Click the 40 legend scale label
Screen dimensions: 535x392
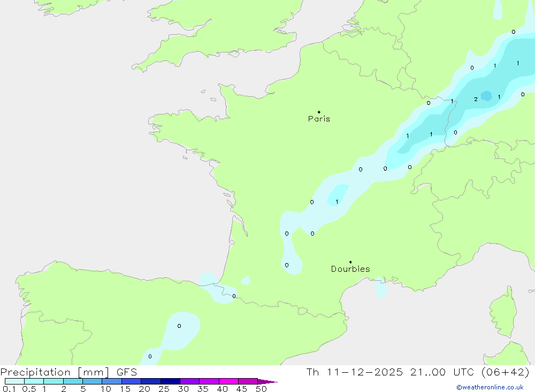tap(223, 389)
